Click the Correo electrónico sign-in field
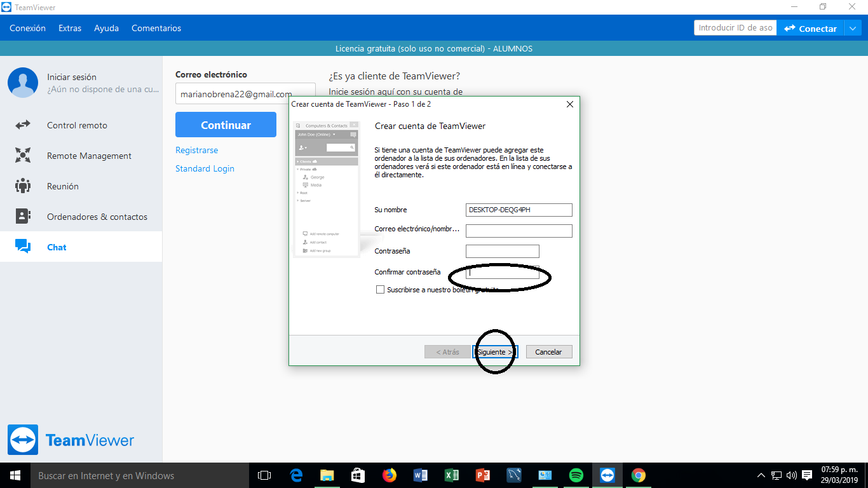868x488 pixels. point(245,93)
